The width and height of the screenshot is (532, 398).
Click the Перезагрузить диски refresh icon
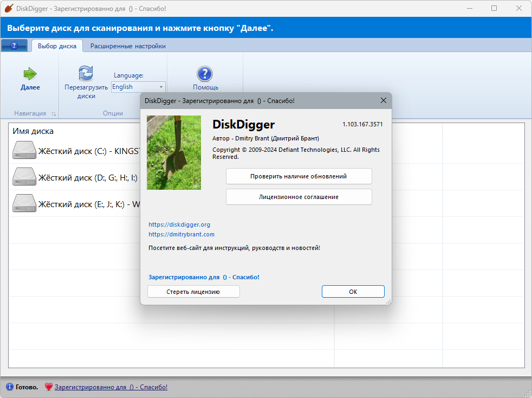(x=86, y=73)
